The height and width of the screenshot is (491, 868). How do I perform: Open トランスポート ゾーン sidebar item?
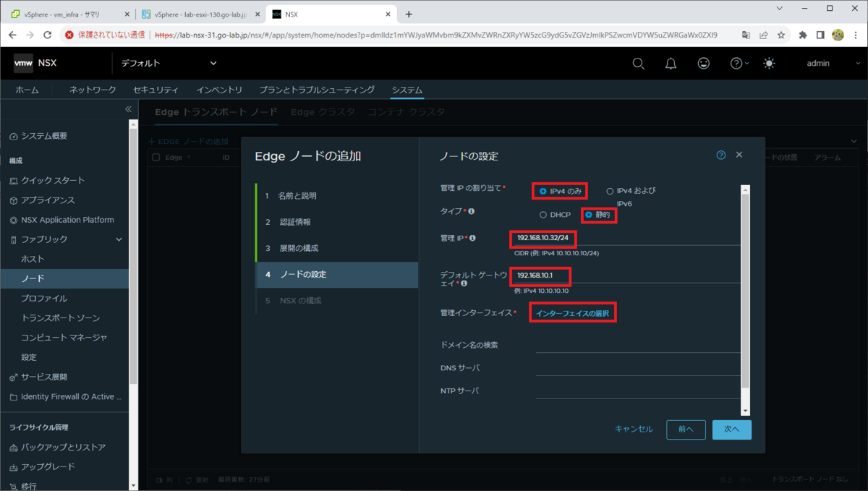61,317
